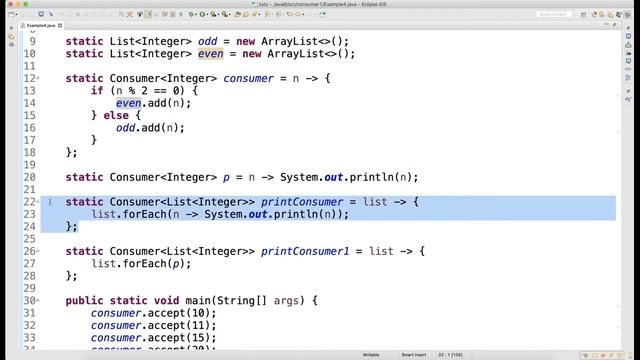The image size is (640, 360).
Task: Click 'consumer.accept(10);' on line 31
Action: coord(153,313)
